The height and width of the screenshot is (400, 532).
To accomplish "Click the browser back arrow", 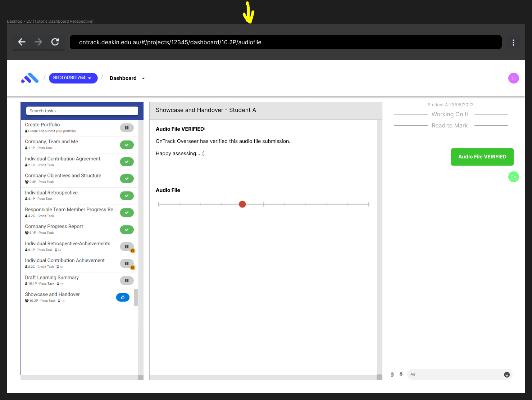I will (x=22, y=42).
